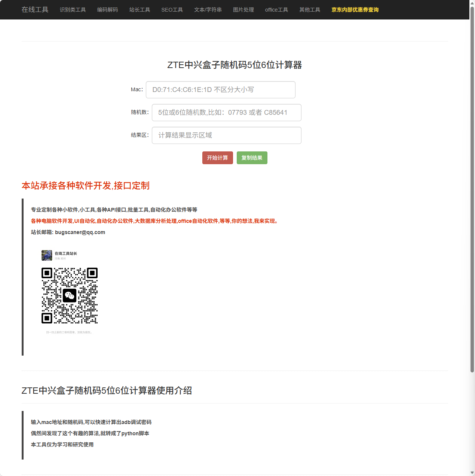Open the 在线工具 home link
The image size is (475, 476).
[35, 9]
